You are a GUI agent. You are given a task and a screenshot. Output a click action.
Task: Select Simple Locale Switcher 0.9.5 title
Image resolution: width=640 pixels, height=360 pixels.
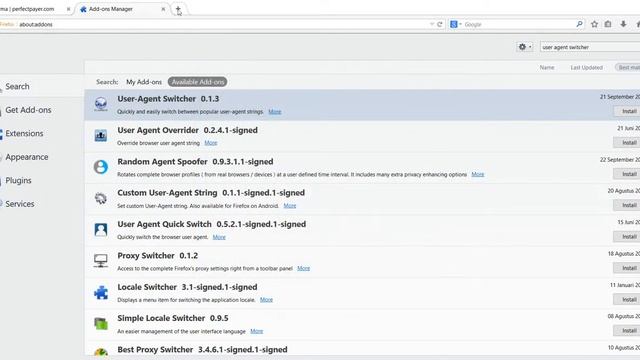(x=173, y=318)
